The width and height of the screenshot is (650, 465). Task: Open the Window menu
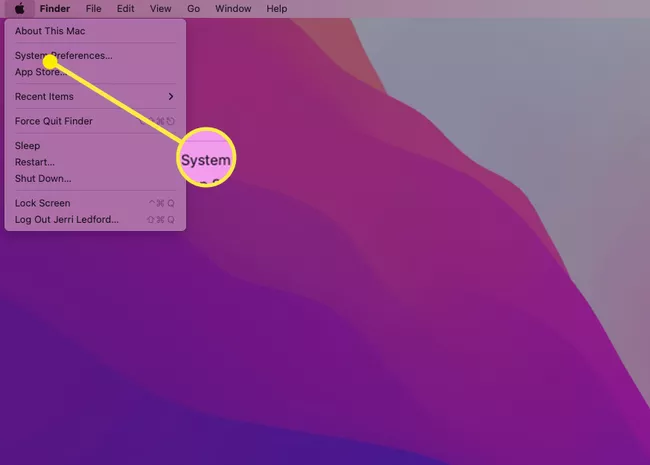pyautogui.click(x=233, y=9)
